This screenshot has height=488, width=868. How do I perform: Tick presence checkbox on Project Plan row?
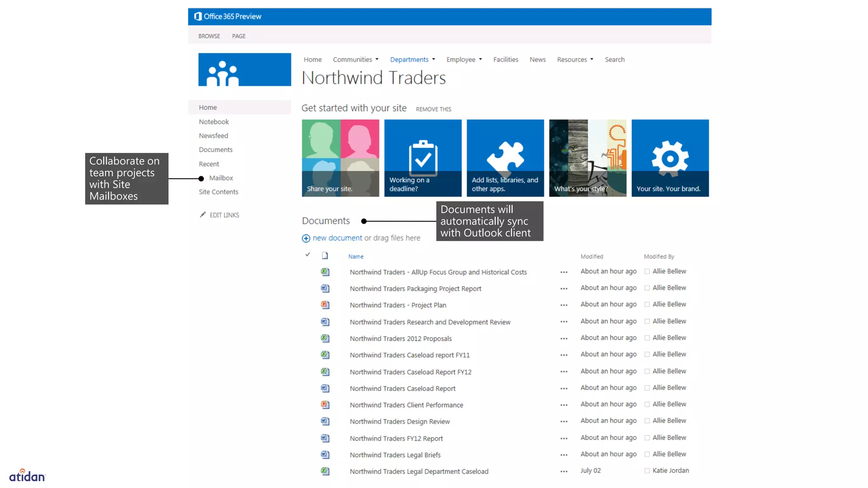[x=647, y=305]
